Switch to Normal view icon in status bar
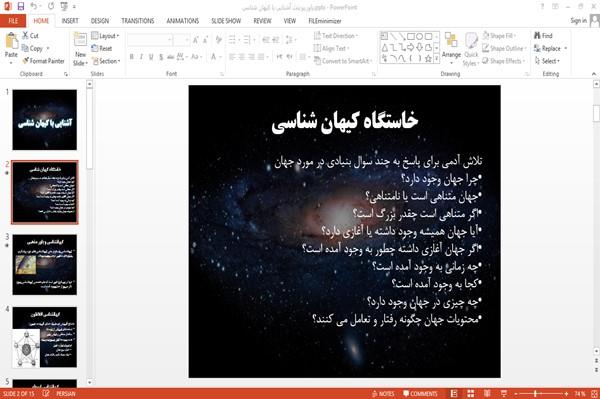The width and height of the screenshot is (600, 399). (454, 394)
